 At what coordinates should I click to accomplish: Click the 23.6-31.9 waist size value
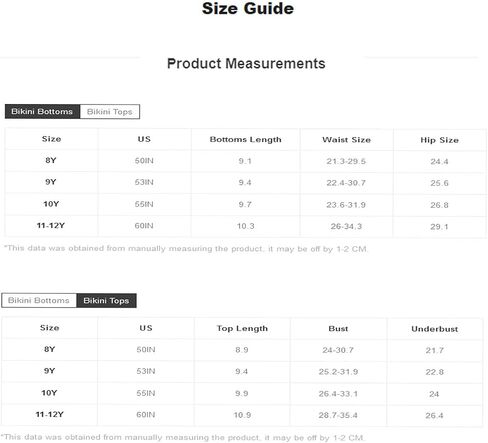click(346, 205)
